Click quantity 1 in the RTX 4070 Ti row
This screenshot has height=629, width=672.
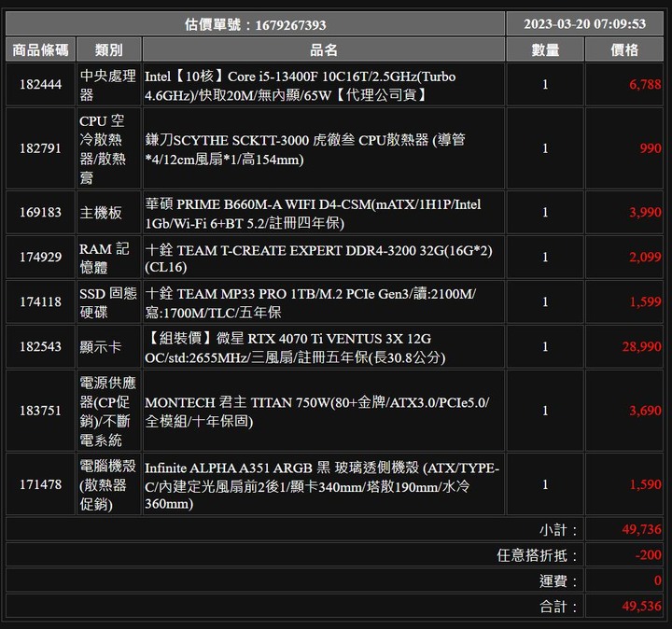(545, 346)
